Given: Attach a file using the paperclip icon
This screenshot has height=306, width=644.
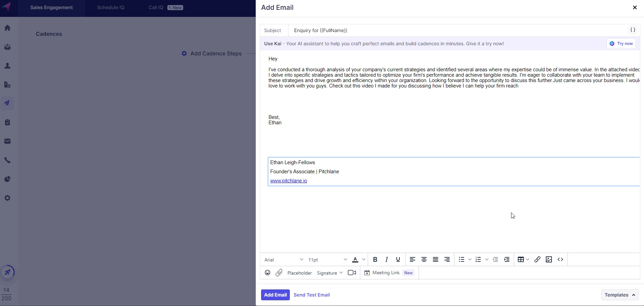Looking at the screenshot, I should coord(279,273).
